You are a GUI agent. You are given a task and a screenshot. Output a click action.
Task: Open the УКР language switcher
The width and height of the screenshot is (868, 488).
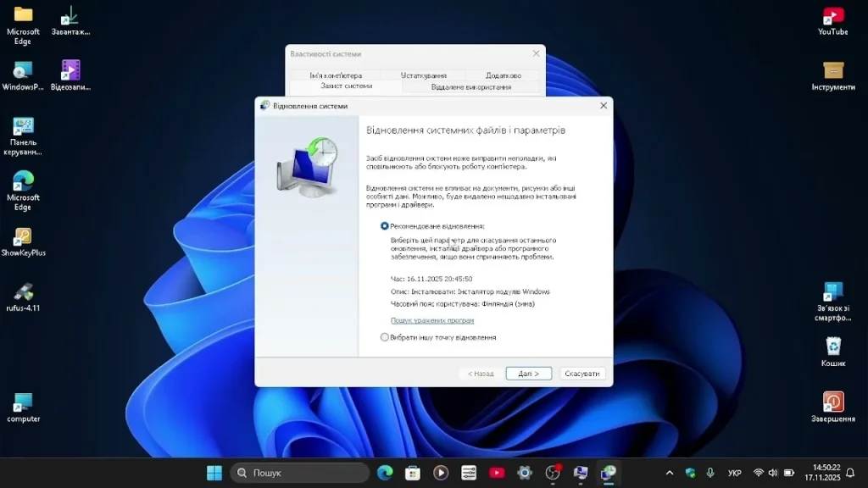click(x=735, y=473)
